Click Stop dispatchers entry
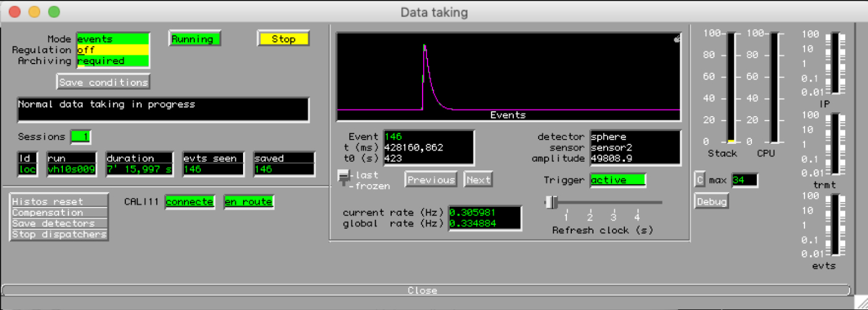868x310 pixels. coord(59,235)
